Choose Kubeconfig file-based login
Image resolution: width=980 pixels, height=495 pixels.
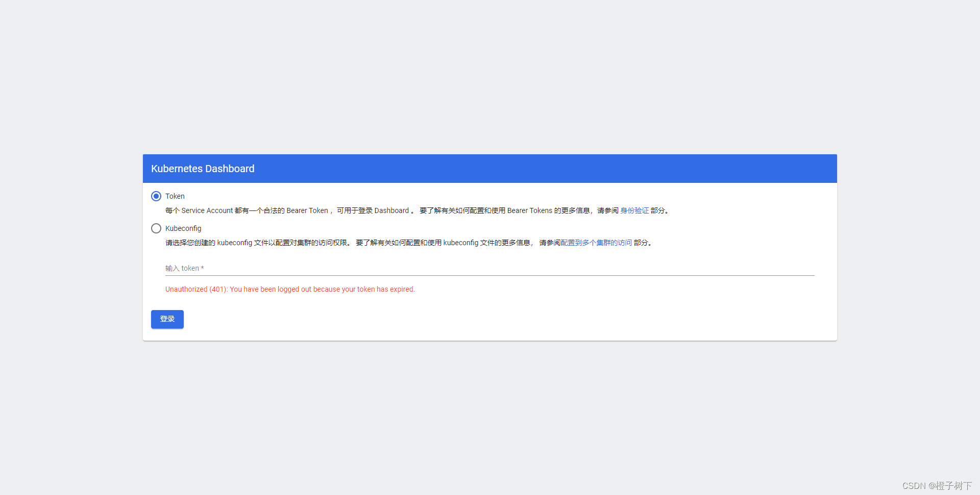[x=156, y=228]
